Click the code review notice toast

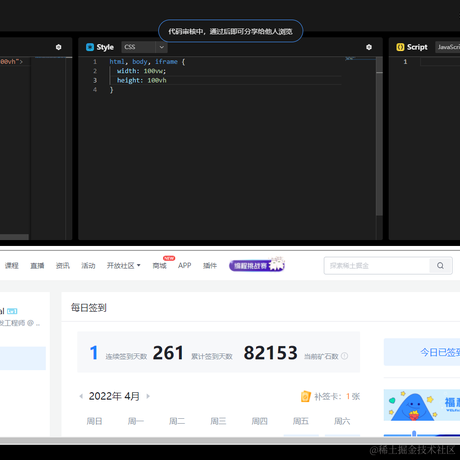[x=230, y=31]
